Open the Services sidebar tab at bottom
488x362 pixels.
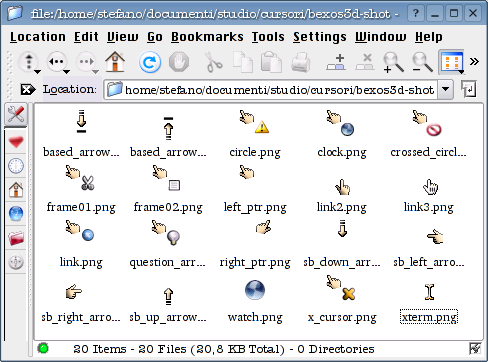click(x=16, y=262)
